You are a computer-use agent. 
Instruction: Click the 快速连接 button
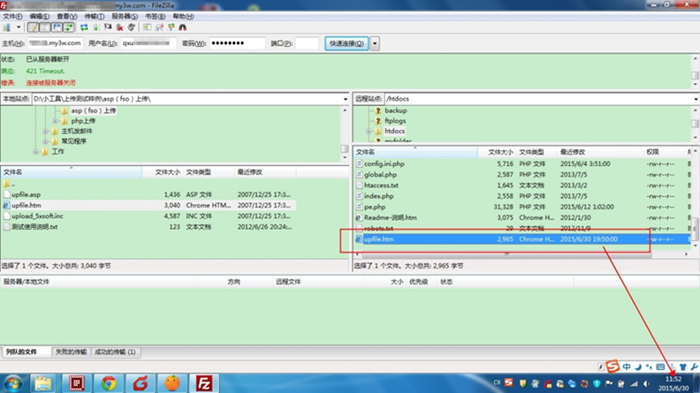pos(347,43)
